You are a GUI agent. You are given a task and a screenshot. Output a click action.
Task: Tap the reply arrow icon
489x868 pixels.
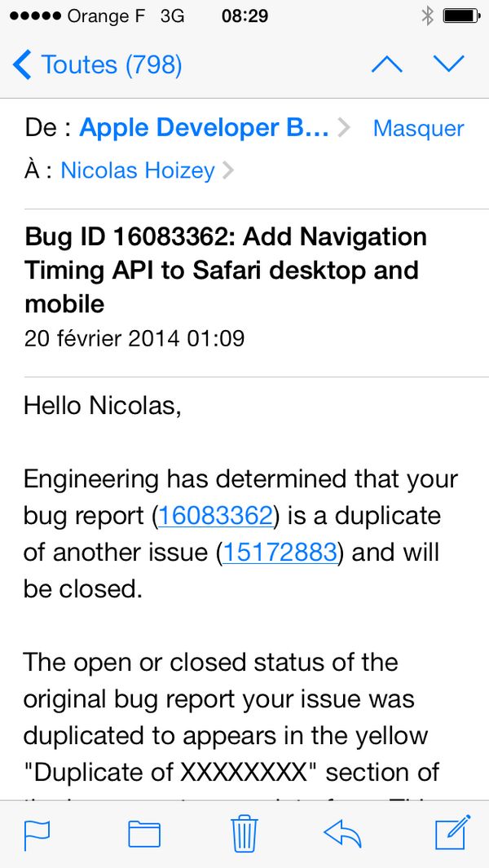point(343,833)
